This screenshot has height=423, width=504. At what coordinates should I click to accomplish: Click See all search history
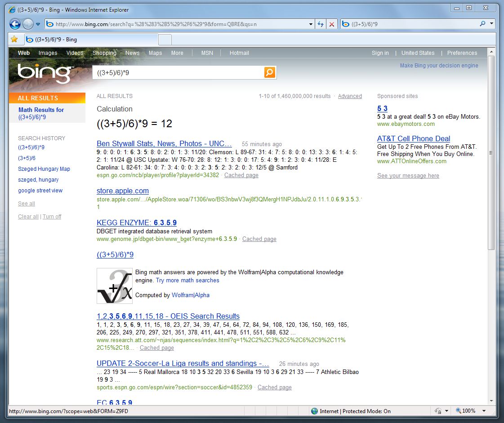click(27, 204)
